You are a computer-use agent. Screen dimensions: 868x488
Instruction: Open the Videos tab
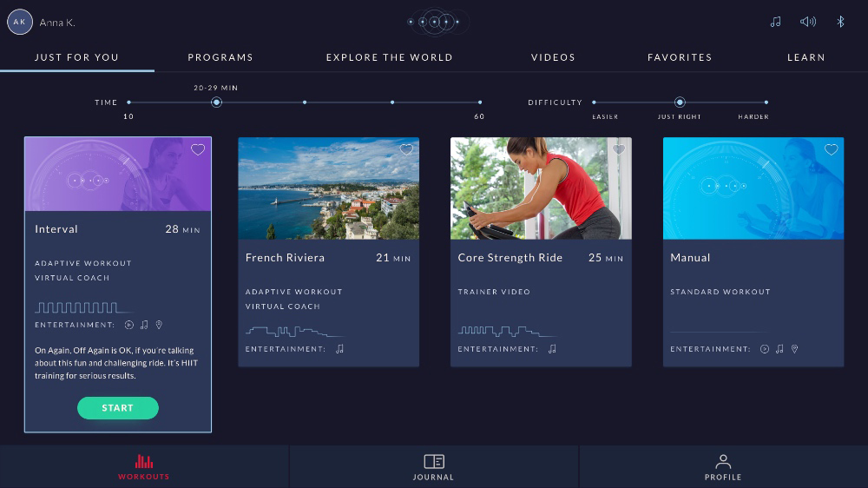click(553, 57)
